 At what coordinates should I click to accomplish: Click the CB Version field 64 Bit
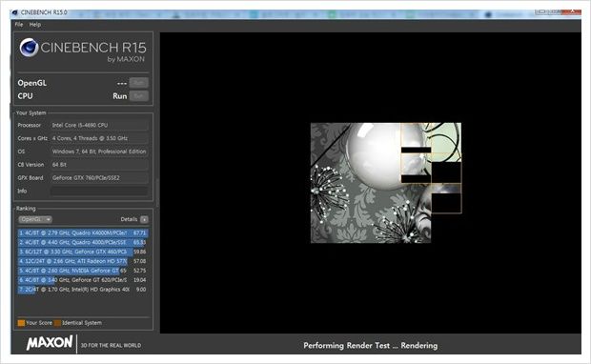coord(99,165)
